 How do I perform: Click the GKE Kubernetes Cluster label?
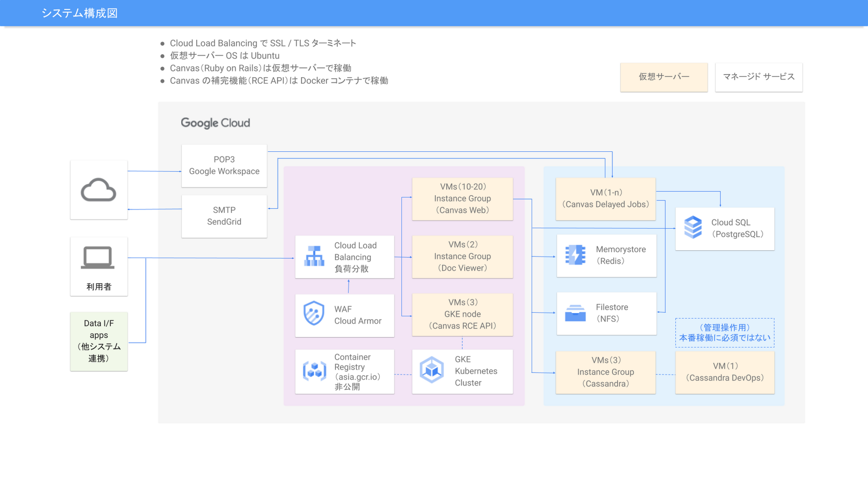tap(476, 371)
